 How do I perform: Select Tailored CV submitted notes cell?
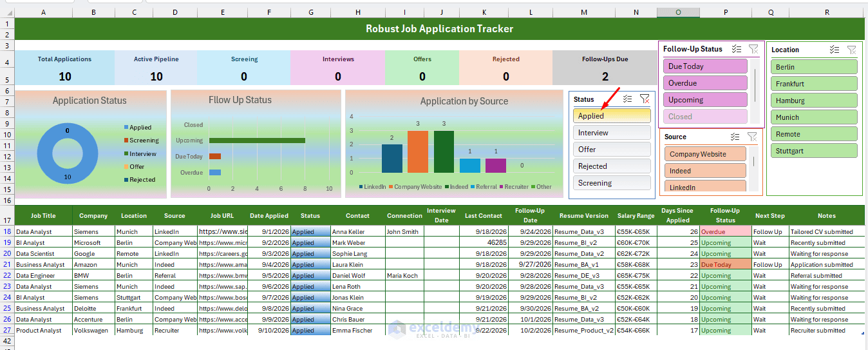tap(827, 231)
